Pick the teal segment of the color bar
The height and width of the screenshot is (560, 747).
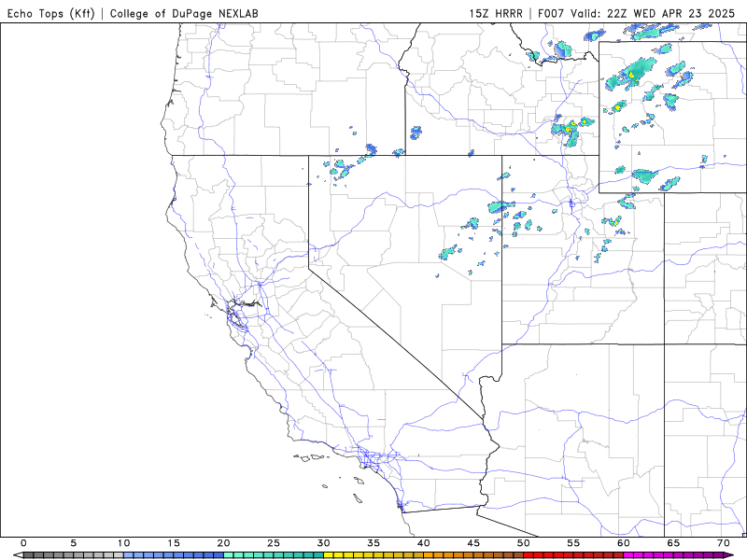274,555
